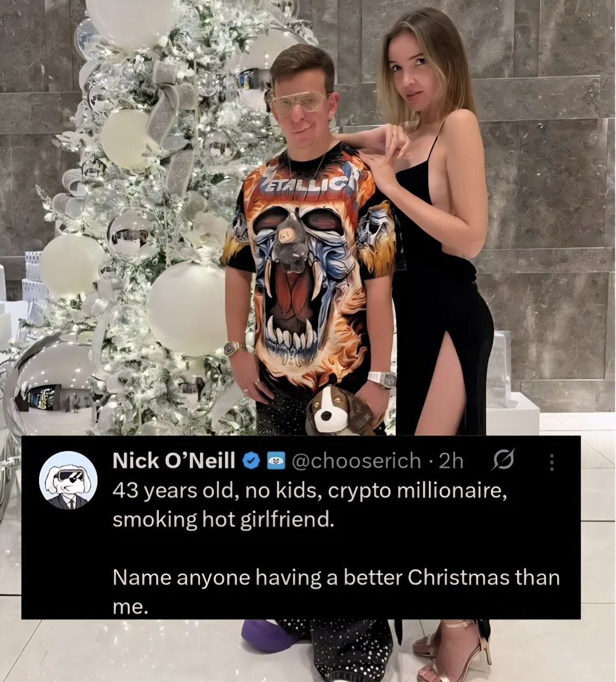This screenshot has width=616, height=682.
Task: Open the 2h timestamp link
Action: pyautogui.click(x=451, y=461)
